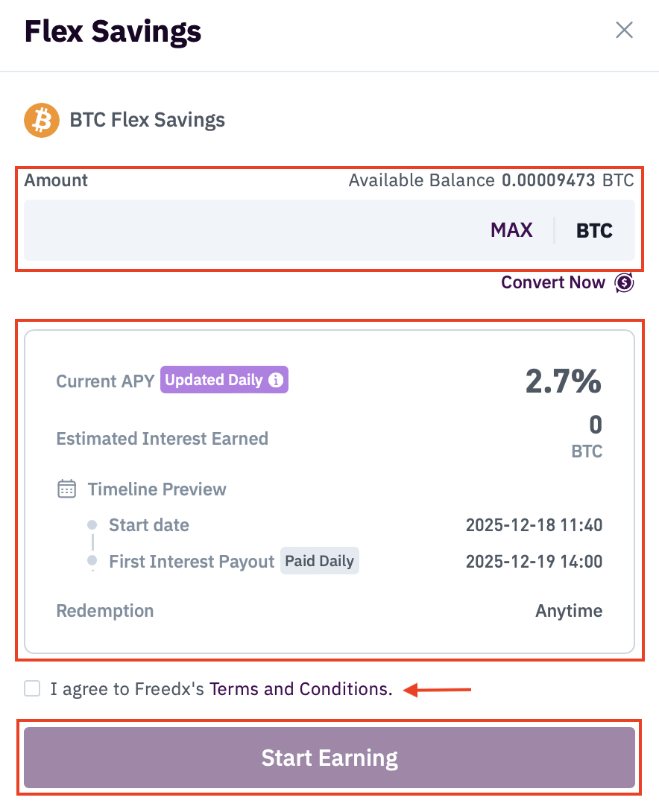Viewport: 659px width, 812px height.
Task: Click the Paid Daily tag
Action: point(320,561)
